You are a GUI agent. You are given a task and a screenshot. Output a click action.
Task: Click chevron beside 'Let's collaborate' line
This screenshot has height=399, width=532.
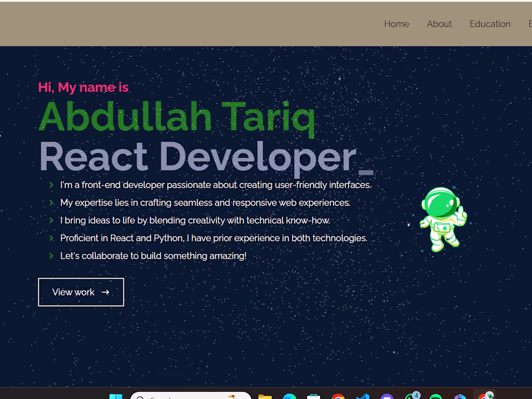tap(51, 256)
